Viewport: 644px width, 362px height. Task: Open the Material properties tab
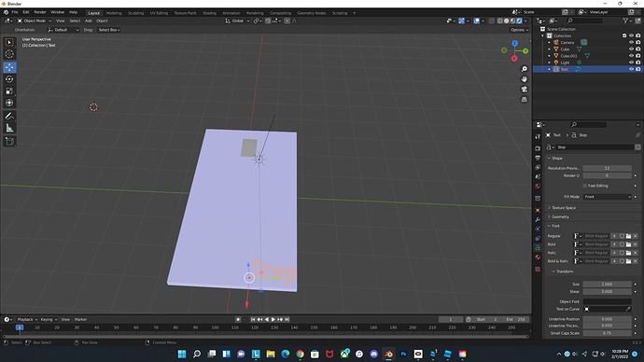(538, 258)
